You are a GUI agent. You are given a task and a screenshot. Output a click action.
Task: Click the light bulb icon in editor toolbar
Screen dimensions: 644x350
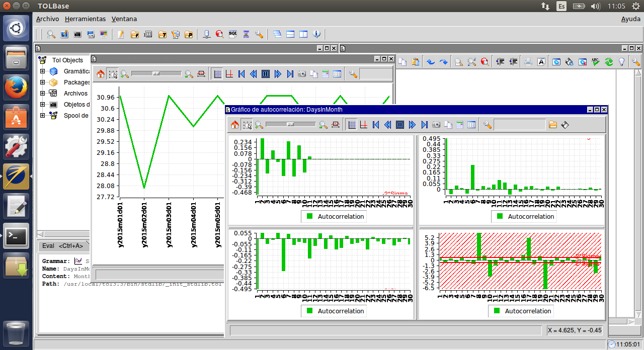coord(622,62)
